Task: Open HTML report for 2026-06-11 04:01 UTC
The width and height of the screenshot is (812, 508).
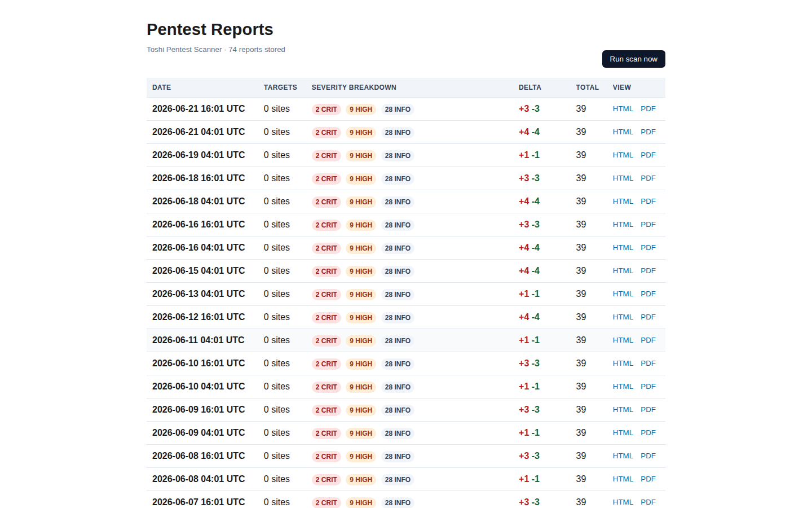Action: pyautogui.click(x=623, y=340)
